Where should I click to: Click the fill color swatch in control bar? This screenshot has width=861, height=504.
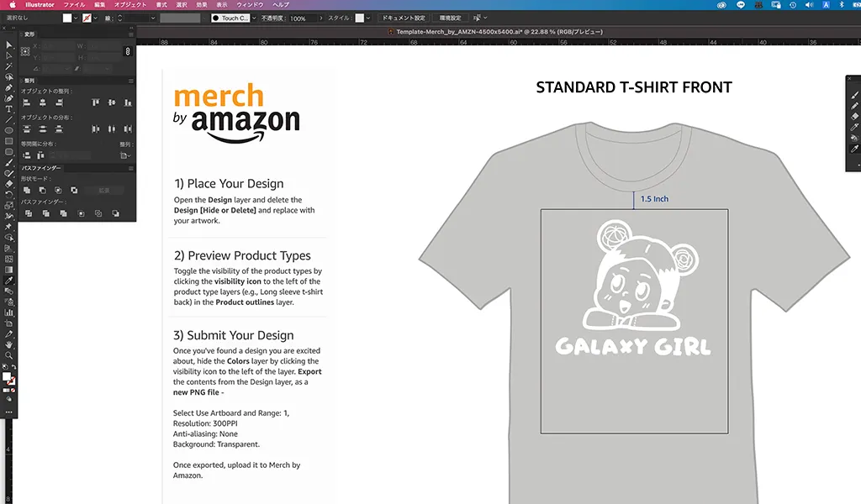tap(68, 18)
